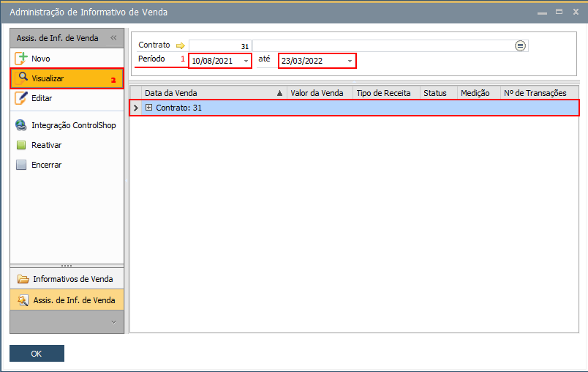This screenshot has width=588, height=372.
Task: Choose Editar from the assistant menu
Action: coord(42,98)
